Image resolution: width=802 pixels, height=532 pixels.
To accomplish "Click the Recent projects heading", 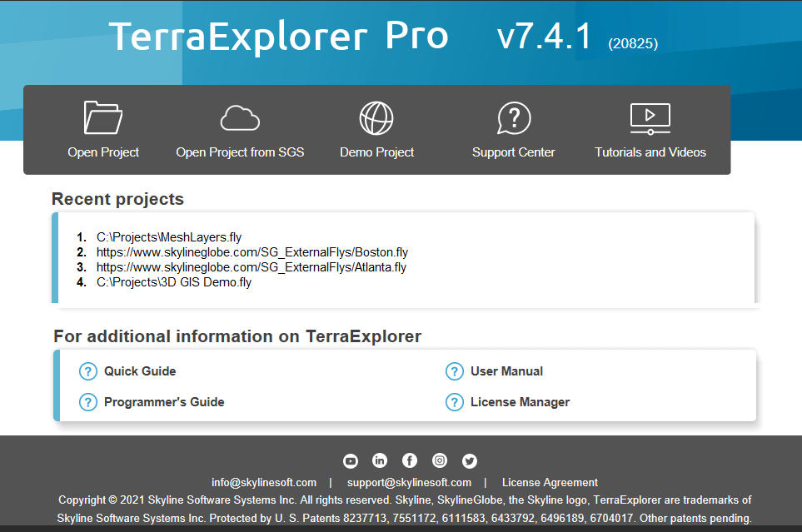I will point(117,199).
